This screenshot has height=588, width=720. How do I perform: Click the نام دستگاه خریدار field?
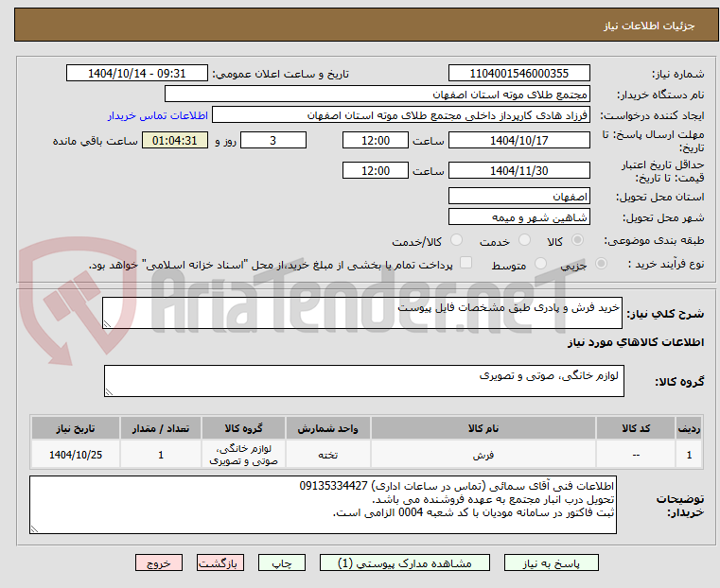pos(377,94)
